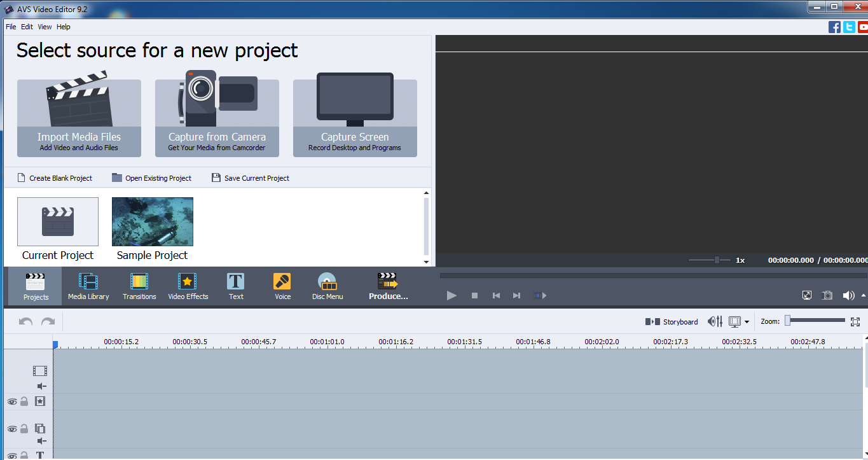
Task: Lock the video effects track
Action: pyautogui.click(x=24, y=401)
